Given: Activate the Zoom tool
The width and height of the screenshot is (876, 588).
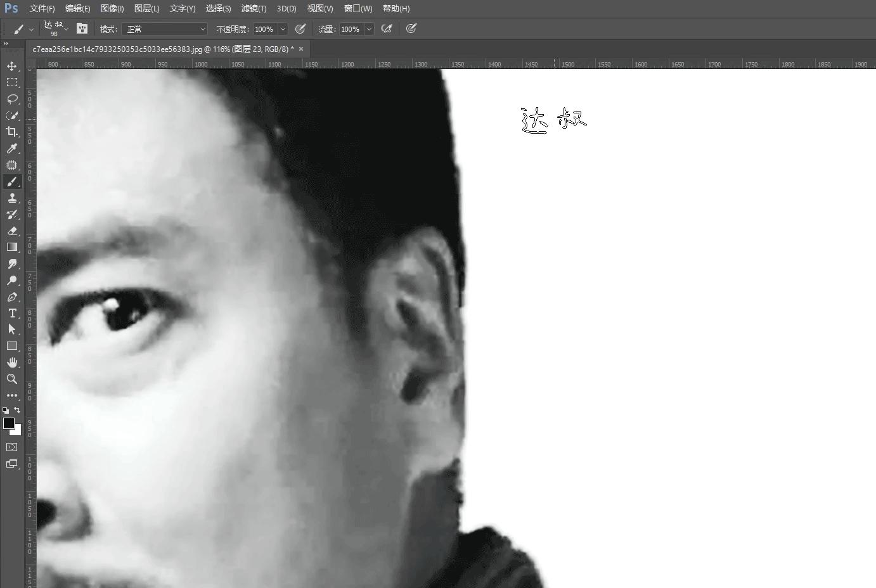Looking at the screenshot, I should 13,379.
